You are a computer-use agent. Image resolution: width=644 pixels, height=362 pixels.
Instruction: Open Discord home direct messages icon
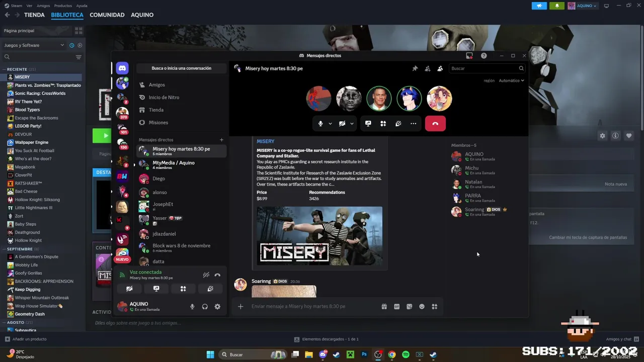pyautogui.click(x=122, y=68)
